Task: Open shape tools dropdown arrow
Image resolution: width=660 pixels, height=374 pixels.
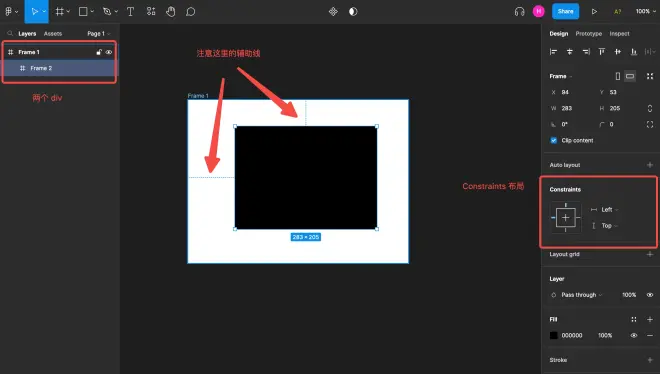Action: pos(92,12)
